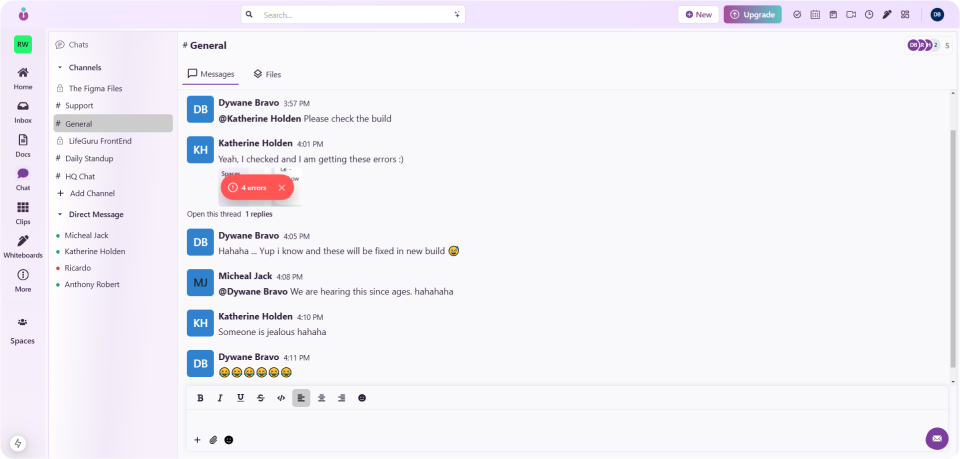This screenshot has height=459, width=960.
Task: Click the AI sparkle icon in search bar
Action: 457,15
